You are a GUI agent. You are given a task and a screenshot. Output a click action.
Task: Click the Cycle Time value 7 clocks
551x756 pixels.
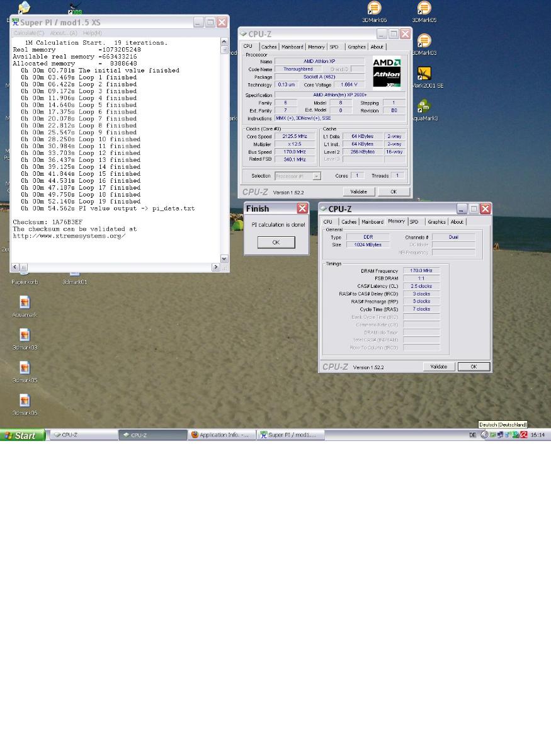point(421,309)
